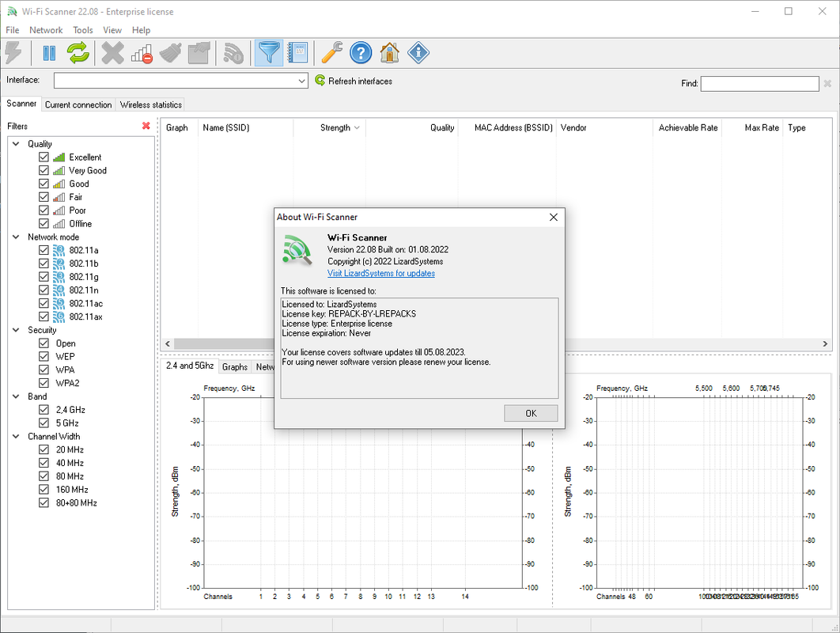Uncheck the 2,4 GHz band filter

coord(44,410)
